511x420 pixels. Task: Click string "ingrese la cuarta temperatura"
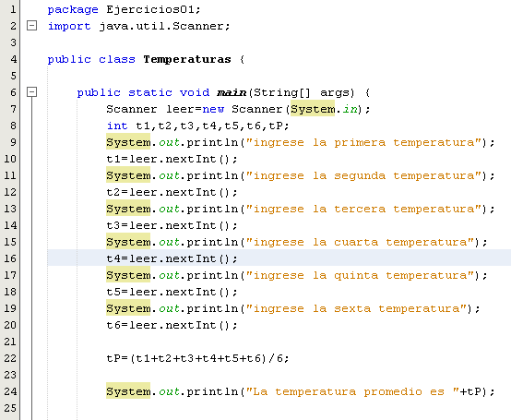tap(360, 242)
